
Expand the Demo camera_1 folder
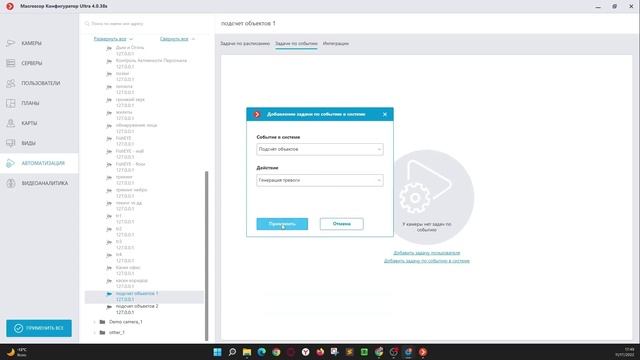pyautogui.click(x=95, y=322)
